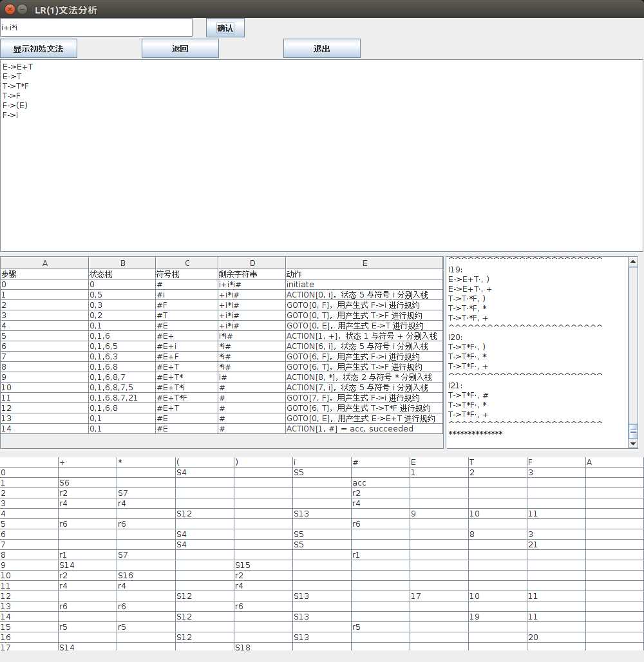
Task: Click the 符号栈 header cell
Action: click(x=187, y=274)
